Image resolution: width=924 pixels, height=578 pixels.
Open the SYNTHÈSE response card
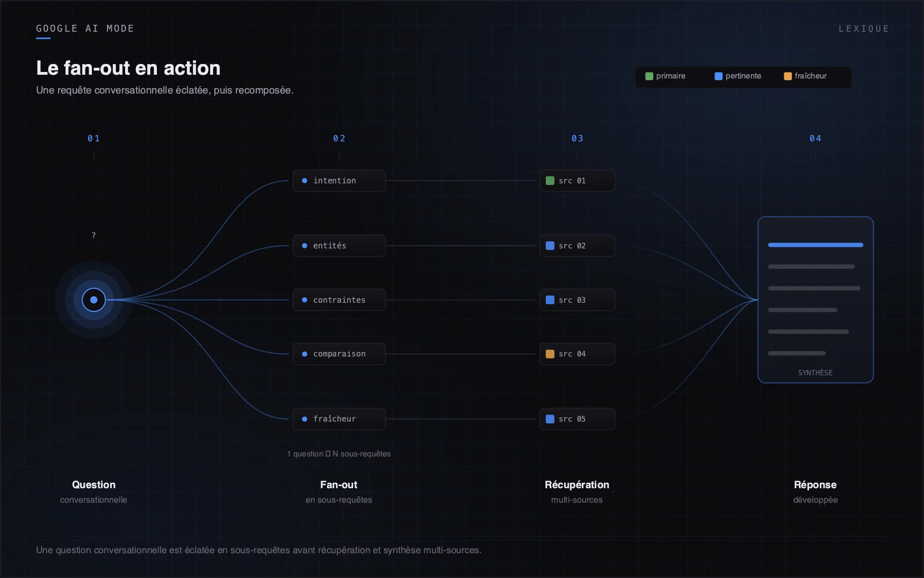coord(815,300)
